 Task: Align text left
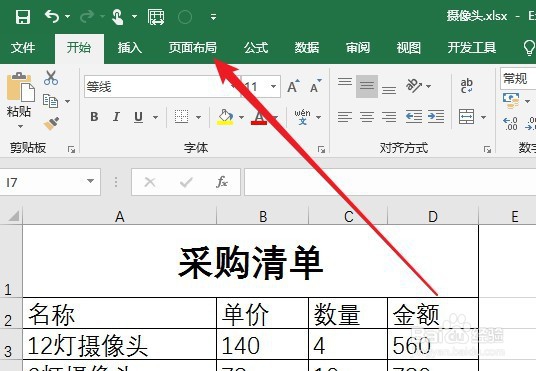tap(345, 117)
